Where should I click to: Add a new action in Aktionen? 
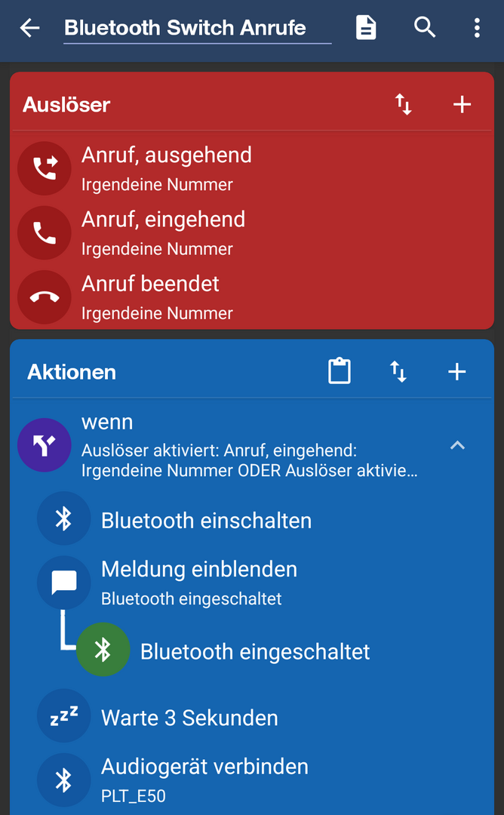456,371
